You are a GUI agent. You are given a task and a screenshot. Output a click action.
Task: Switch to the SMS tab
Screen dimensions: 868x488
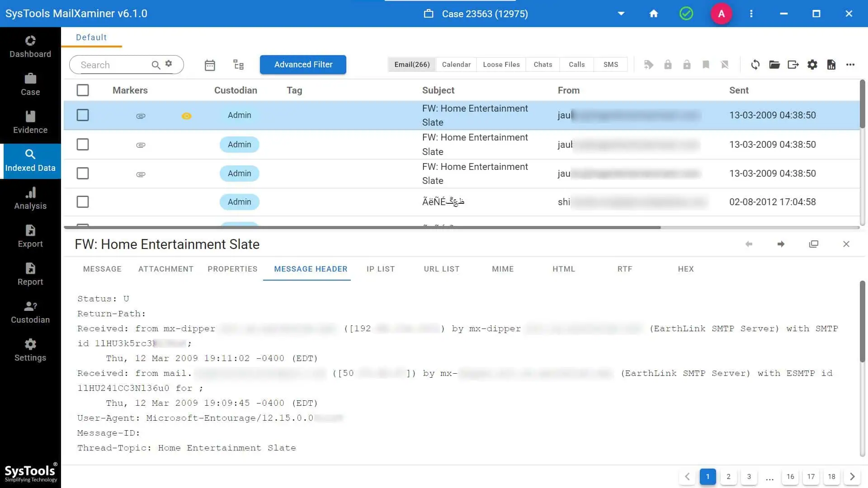[611, 65]
